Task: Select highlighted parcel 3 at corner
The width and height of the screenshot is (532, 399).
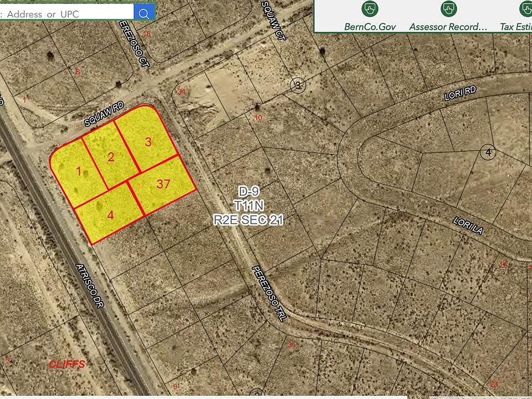Action: click(x=149, y=142)
